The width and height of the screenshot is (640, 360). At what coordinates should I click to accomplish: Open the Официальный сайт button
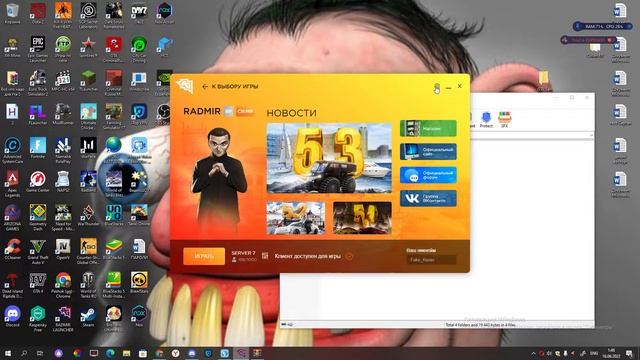(428, 152)
